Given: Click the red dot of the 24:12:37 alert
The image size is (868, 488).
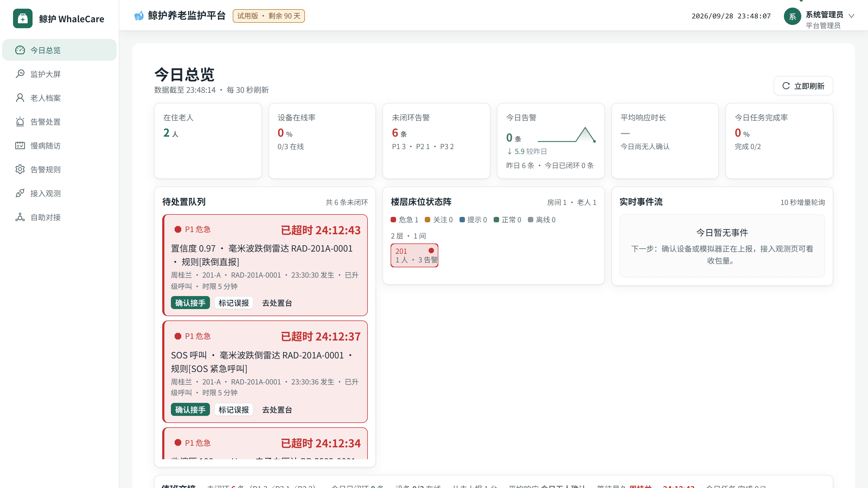Looking at the screenshot, I should (x=178, y=336).
